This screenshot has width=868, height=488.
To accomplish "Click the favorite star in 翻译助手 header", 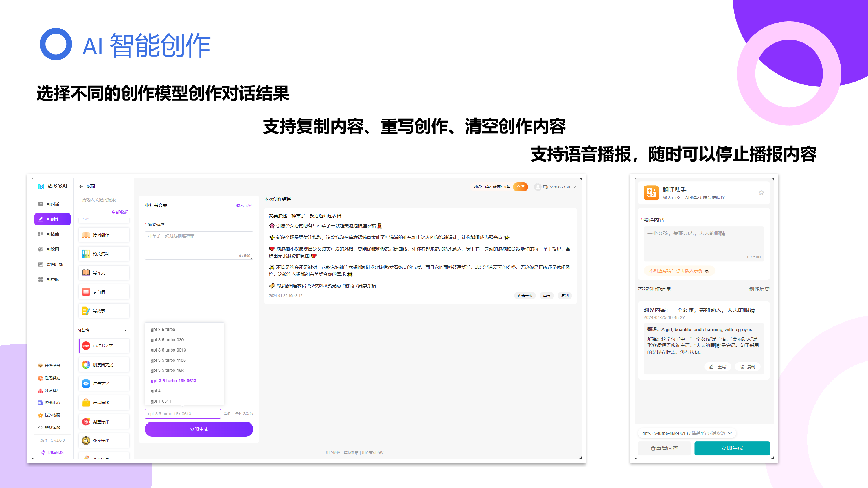I will [x=761, y=193].
